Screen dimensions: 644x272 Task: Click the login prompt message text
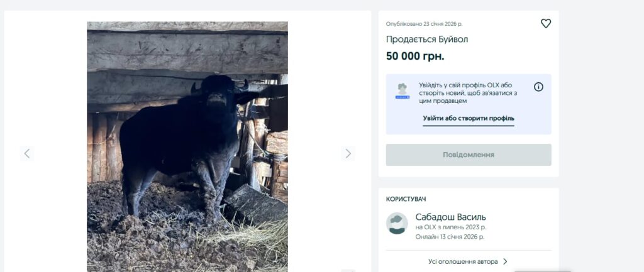pyautogui.click(x=468, y=93)
